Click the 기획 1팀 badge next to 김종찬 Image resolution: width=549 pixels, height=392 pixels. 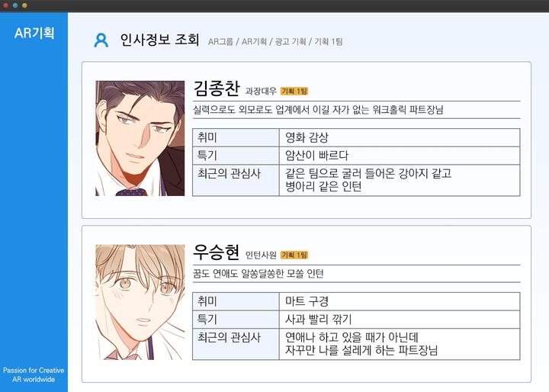click(294, 91)
